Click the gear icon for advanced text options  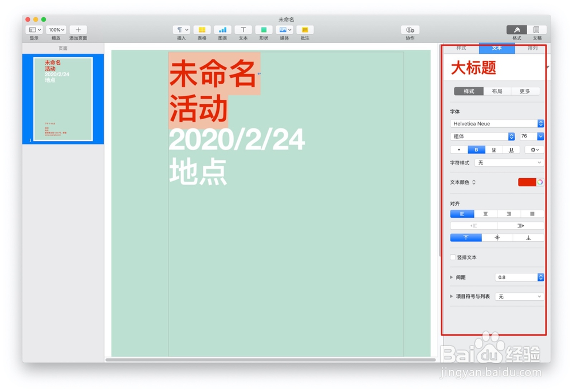click(533, 150)
